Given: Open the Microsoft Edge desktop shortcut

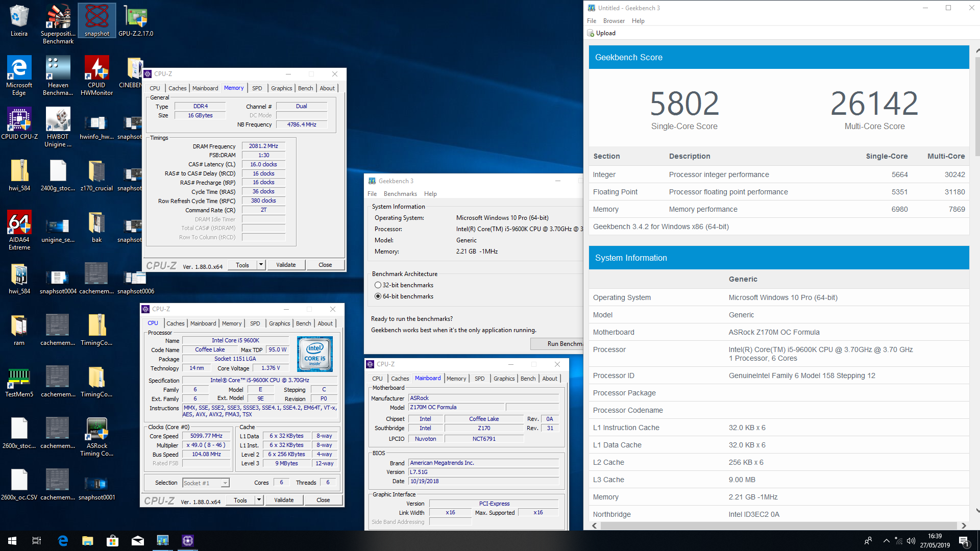Looking at the screenshot, I should (x=19, y=76).
